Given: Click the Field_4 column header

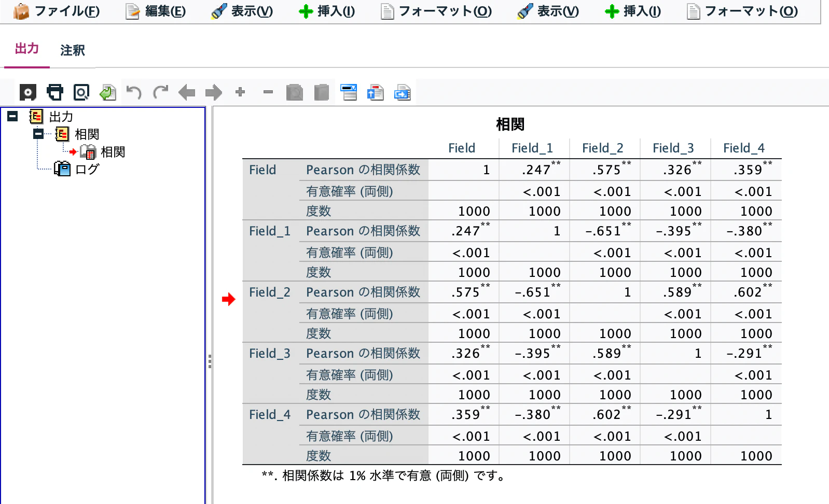Looking at the screenshot, I should coord(744,148).
